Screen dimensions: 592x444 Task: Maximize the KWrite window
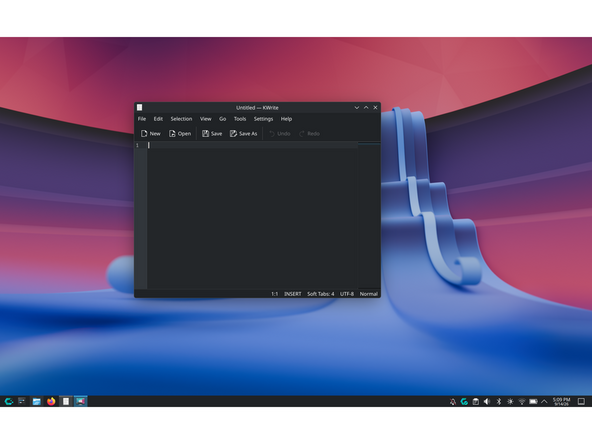(x=366, y=108)
